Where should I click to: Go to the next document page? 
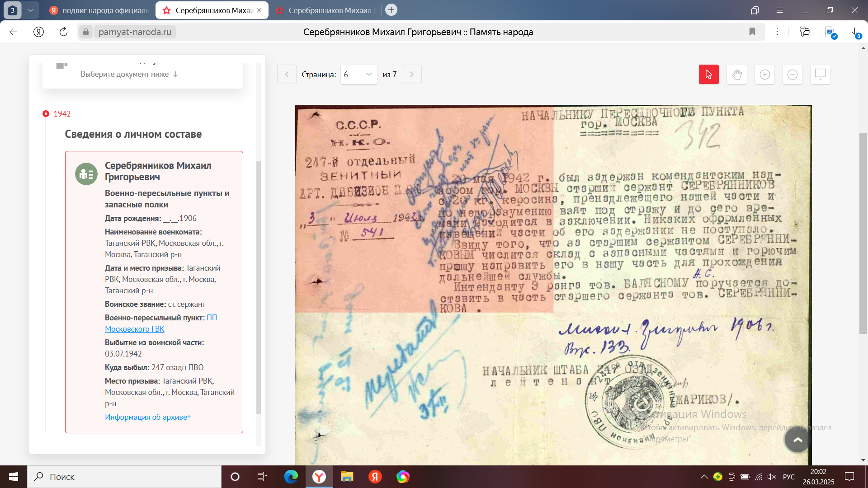(x=411, y=75)
